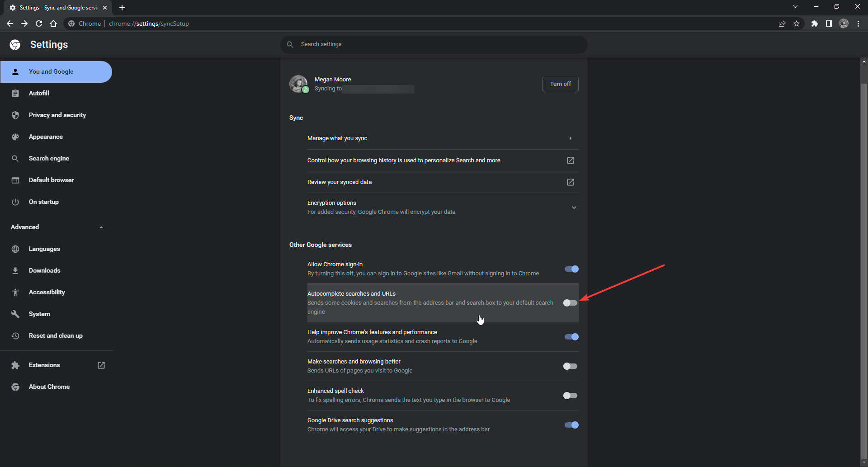The image size is (868, 467).
Task: Click the share page icon in address bar
Action: click(x=782, y=24)
